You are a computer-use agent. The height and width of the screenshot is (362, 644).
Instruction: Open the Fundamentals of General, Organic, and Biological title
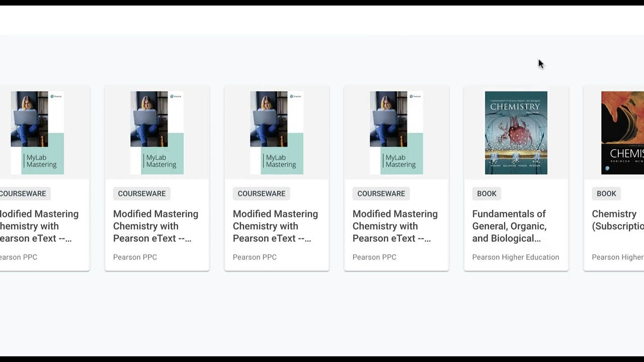509,226
